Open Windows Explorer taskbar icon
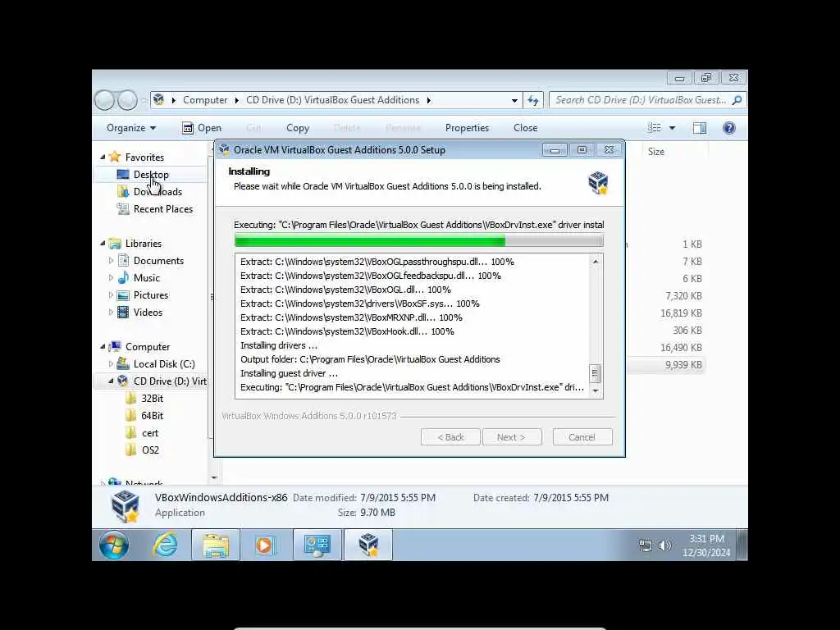This screenshot has height=630, width=840. [x=216, y=546]
